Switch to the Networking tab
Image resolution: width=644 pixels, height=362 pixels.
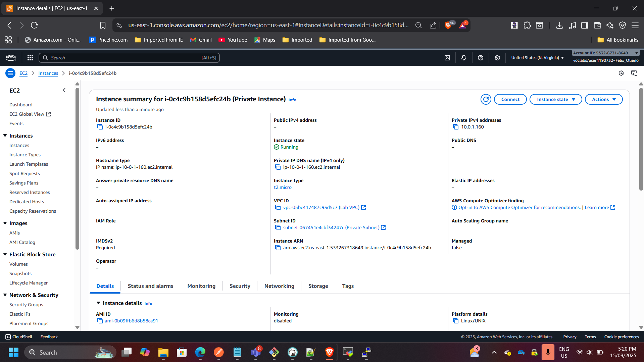tap(279, 286)
